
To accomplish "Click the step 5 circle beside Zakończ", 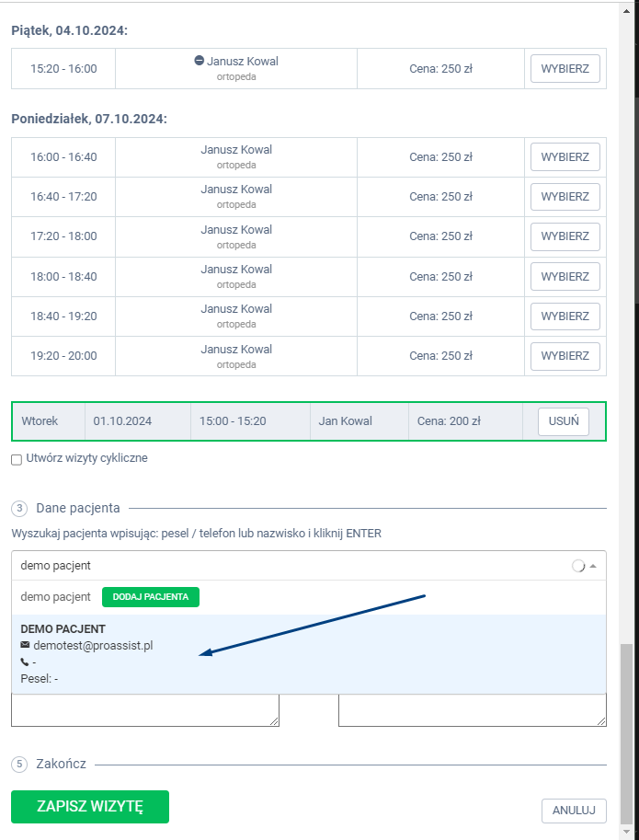I will tap(18, 765).
